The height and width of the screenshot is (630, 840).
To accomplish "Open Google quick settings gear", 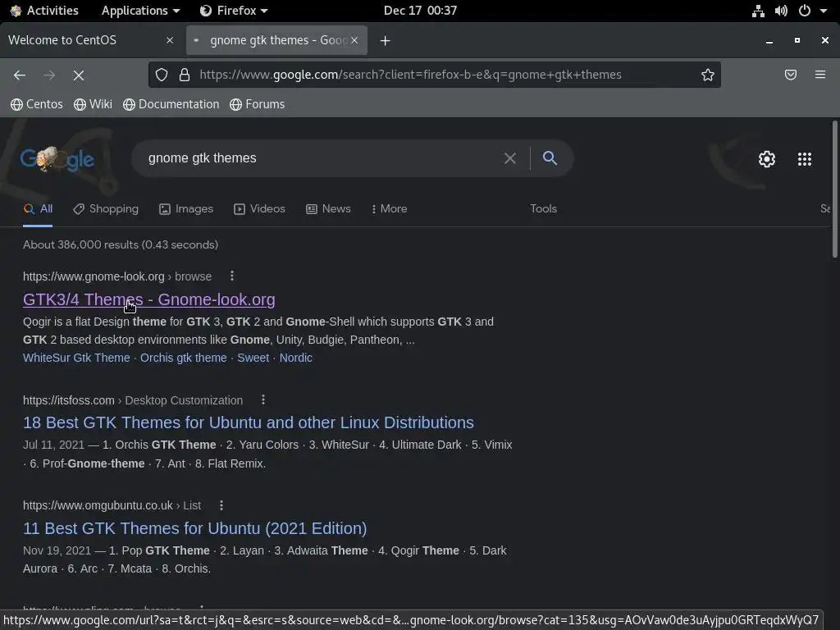I will click(767, 159).
